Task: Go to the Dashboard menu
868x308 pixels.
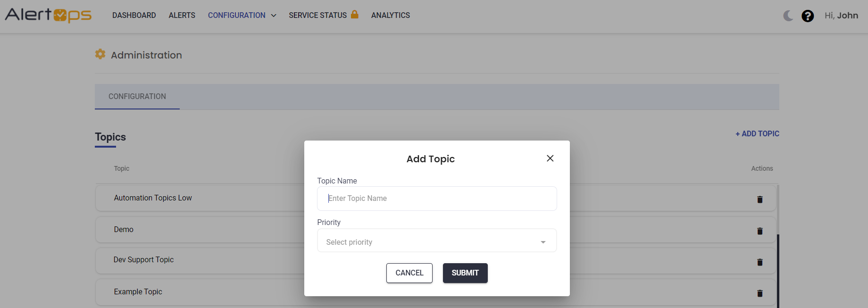Action: click(x=134, y=15)
